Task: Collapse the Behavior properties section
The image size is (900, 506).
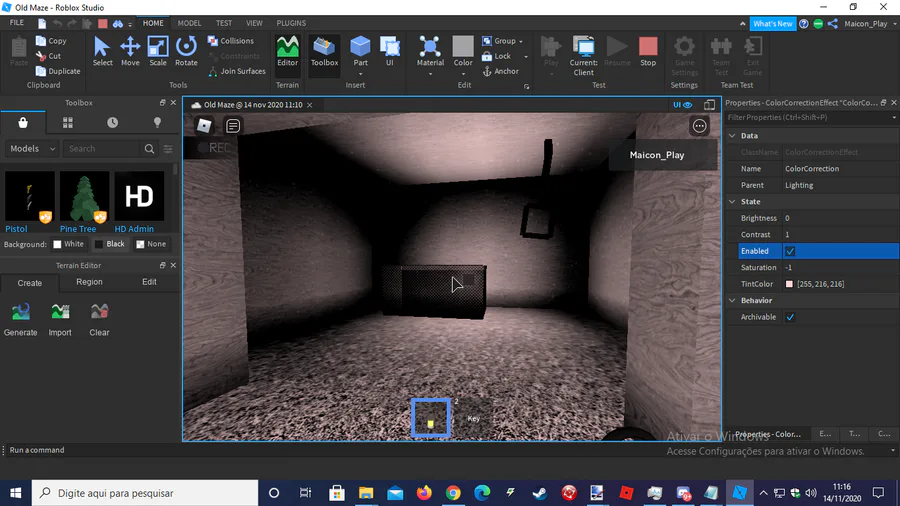Action: pyautogui.click(x=732, y=301)
